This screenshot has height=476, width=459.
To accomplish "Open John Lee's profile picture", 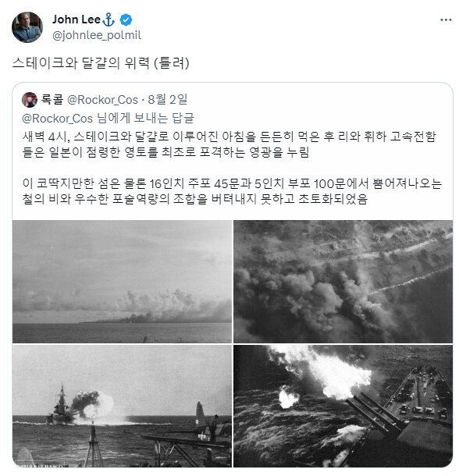I will click(x=27, y=27).
